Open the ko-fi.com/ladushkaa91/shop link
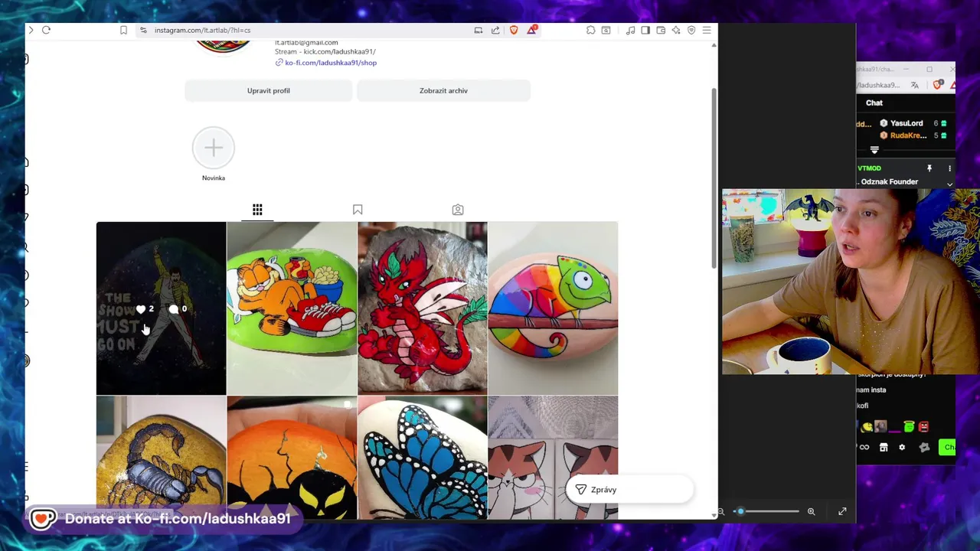 click(331, 63)
